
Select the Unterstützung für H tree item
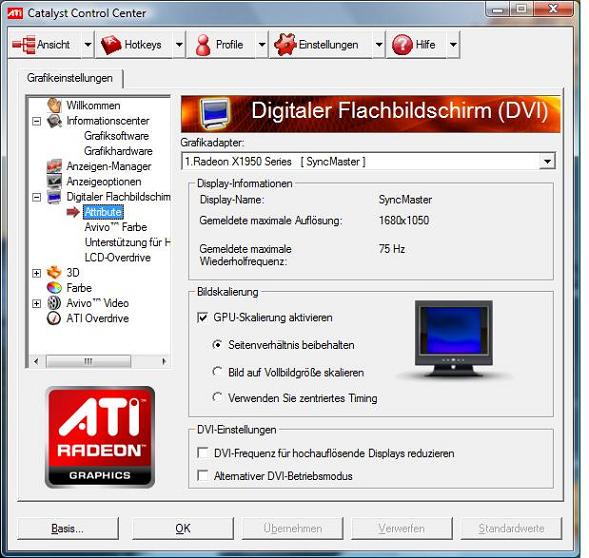pos(127,242)
